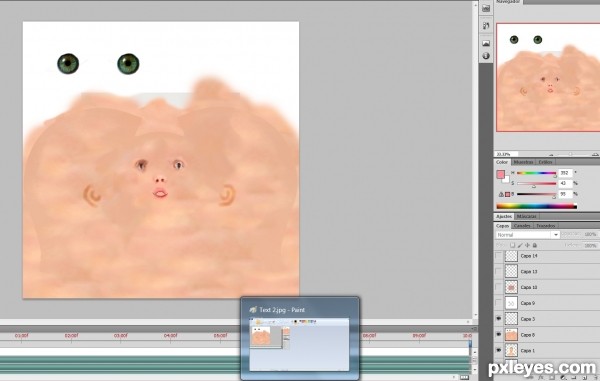This screenshot has height=381, width=600.
Task: Click the color spectrum ramp bar
Action: [x=536, y=206]
